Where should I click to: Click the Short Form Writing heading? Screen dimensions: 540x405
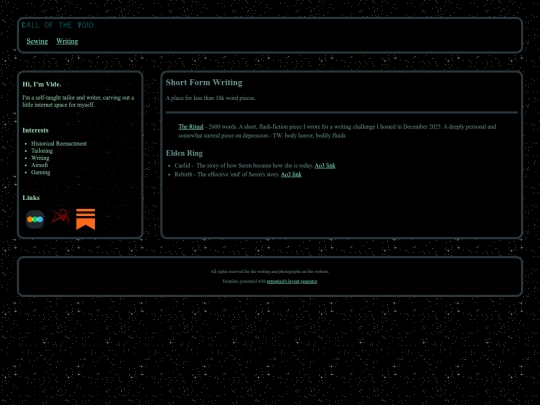(x=204, y=83)
